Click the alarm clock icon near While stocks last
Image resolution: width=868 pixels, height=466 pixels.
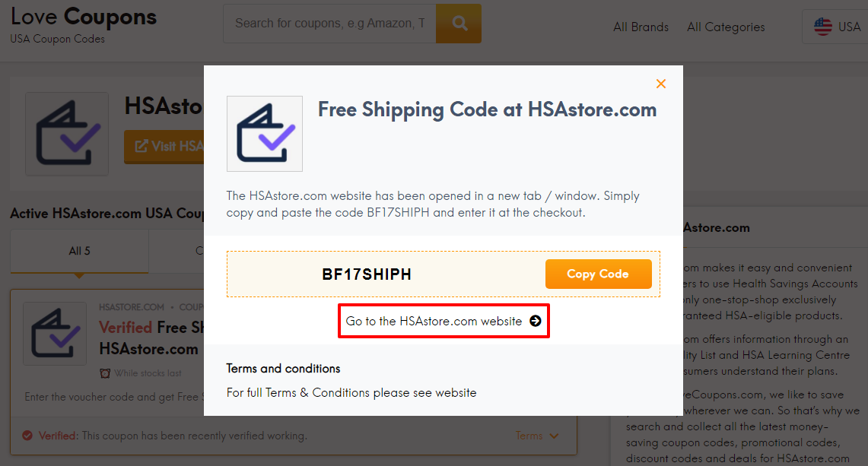point(105,373)
